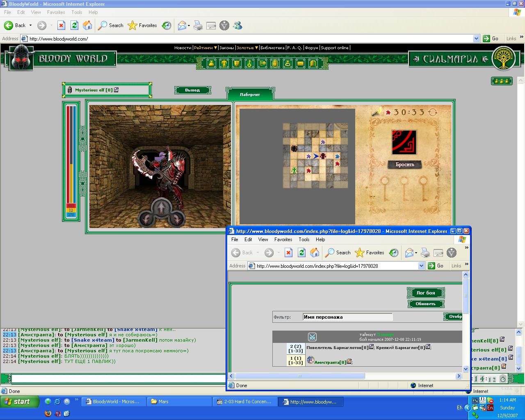525x420 pixels.
Task: Open the Favorites menu in battle log window
Action: [283, 240]
